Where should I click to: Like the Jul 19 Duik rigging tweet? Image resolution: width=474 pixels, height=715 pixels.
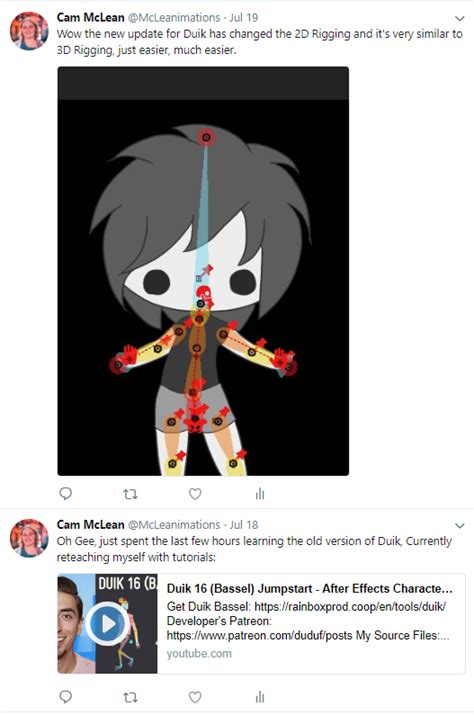coord(195,494)
